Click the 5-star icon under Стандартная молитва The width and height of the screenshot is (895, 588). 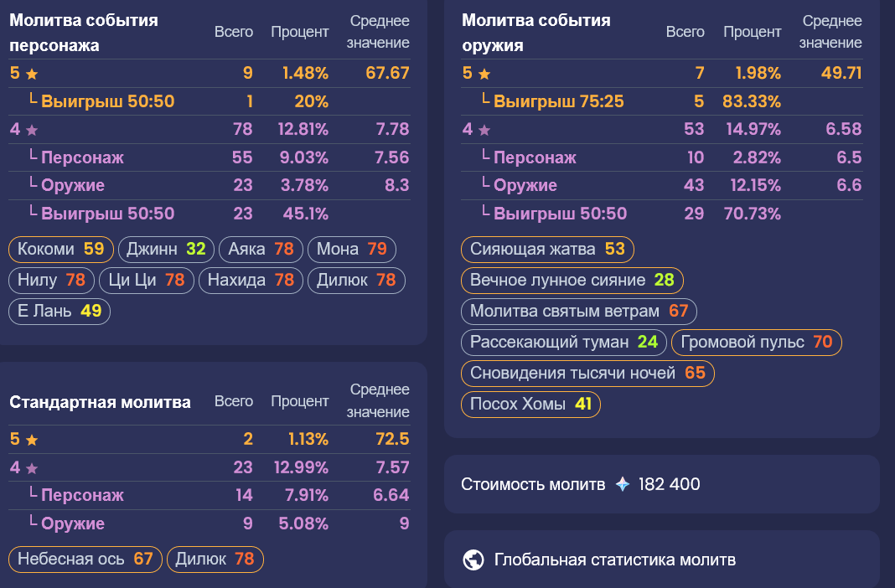[x=32, y=440]
